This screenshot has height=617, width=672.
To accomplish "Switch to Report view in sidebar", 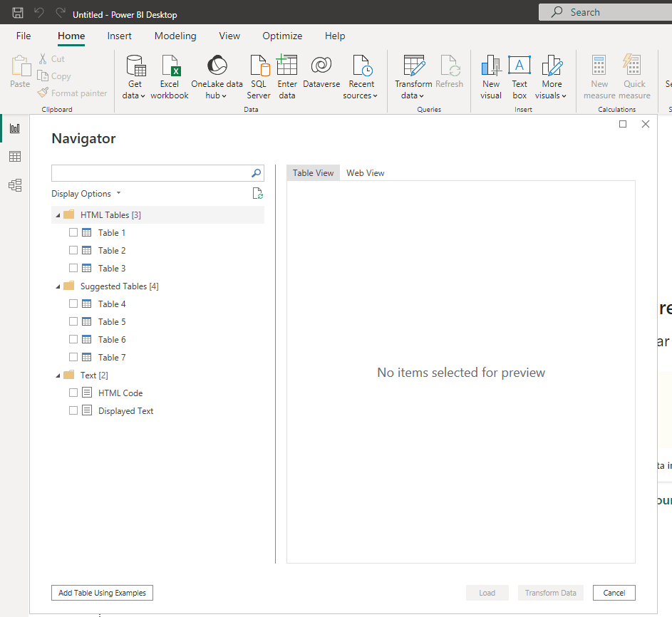I will click(15, 128).
